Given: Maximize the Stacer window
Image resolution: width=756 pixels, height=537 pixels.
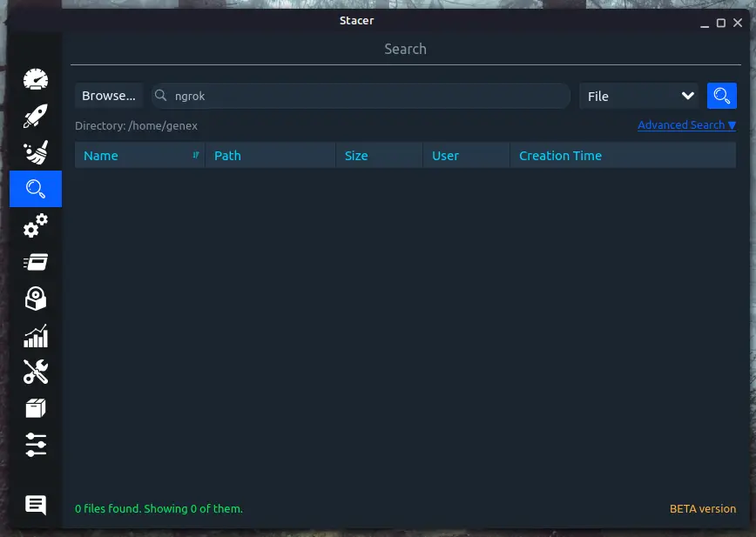Looking at the screenshot, I should tap(721, 23).
